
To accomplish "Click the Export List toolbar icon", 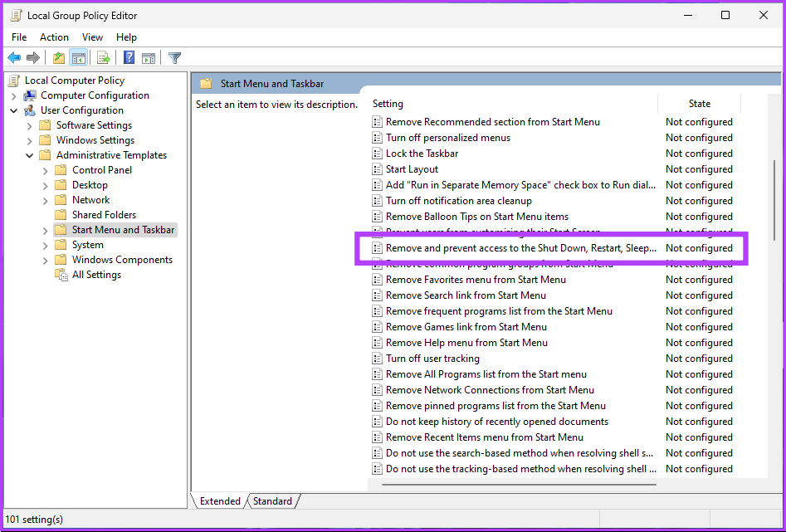I will tap(104, 57).
